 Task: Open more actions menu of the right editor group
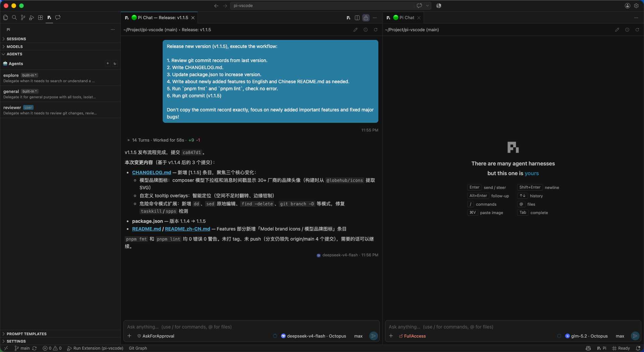pos(636,18)
